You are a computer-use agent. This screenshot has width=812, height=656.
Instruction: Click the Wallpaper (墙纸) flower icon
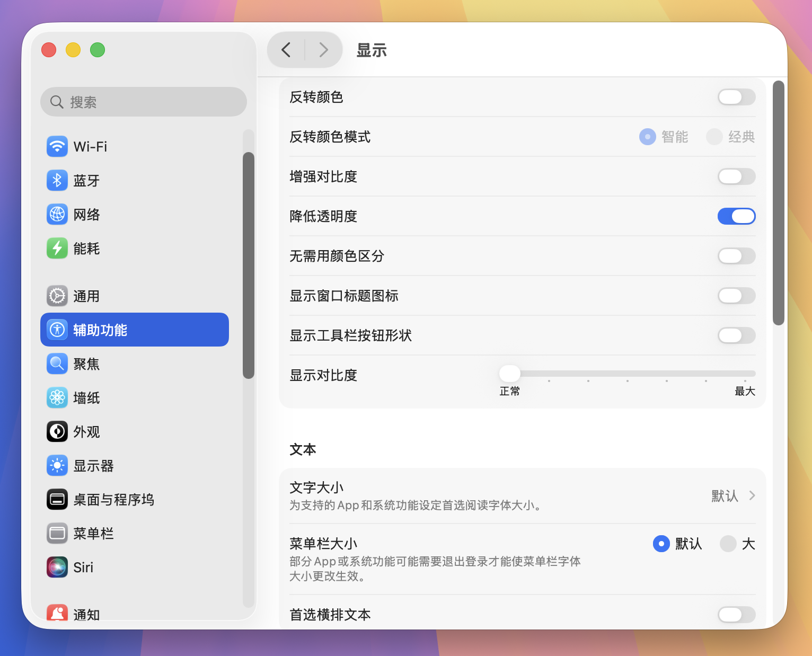point(57,398)
